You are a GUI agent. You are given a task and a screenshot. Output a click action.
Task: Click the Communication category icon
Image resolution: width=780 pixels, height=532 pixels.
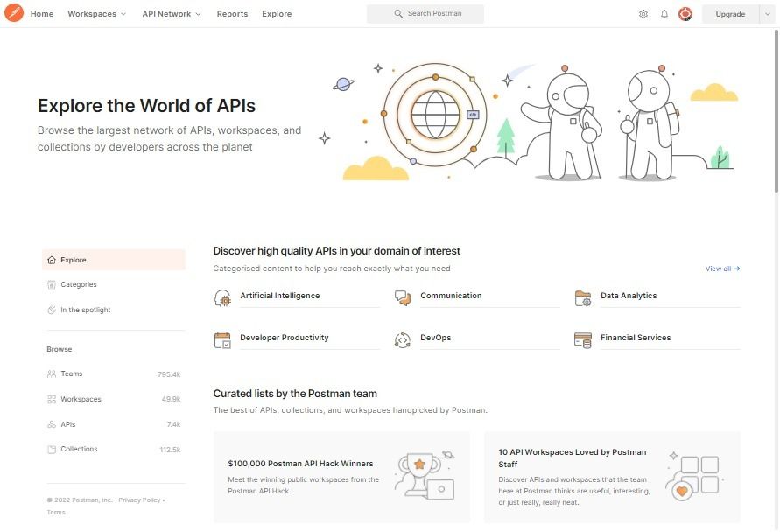(x=403, y=298)
